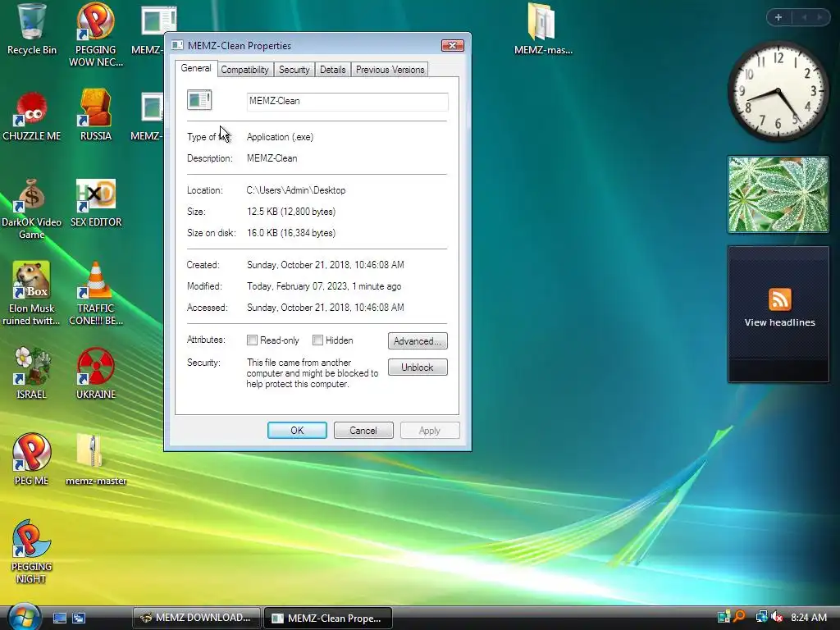Viewport: 840px width, 630px height.
Task: Toggle the Read-only attribute checkbox
Action: pos(252,340)
